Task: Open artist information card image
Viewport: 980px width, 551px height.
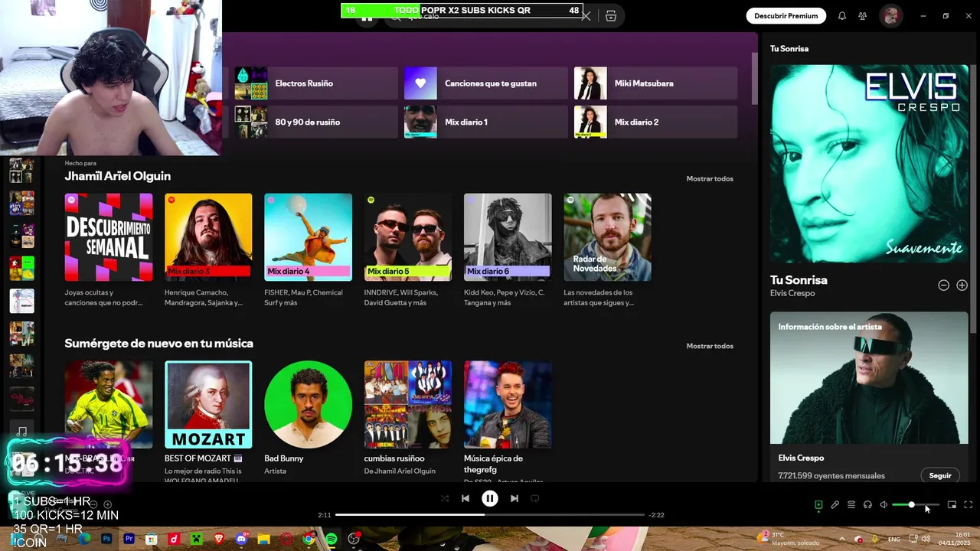Action: [x=869, y=377]
